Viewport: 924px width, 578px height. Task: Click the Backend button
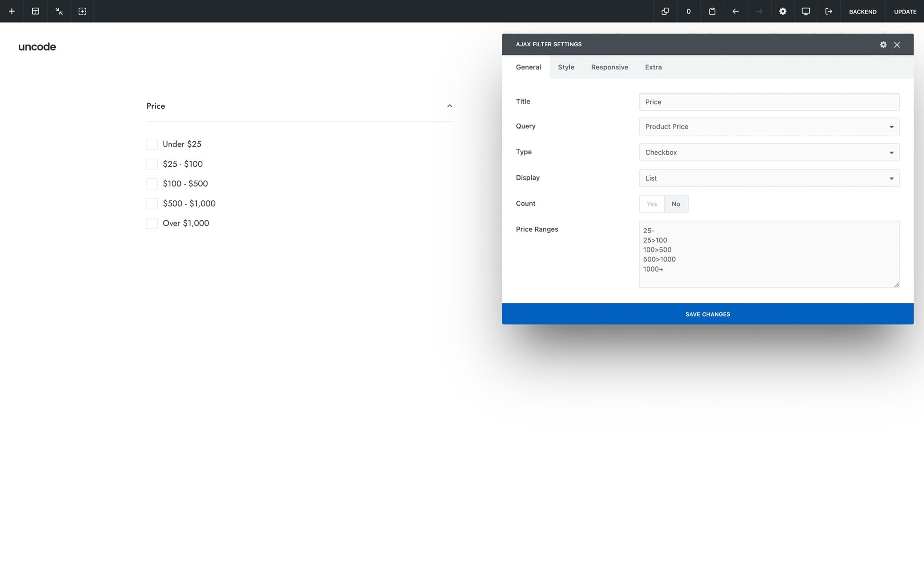point(862,12)
